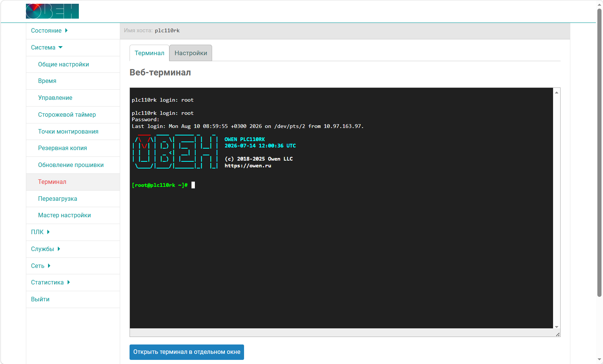Click the page vertical scrollbar thumb
Image resolution: width=603 pixels, height=364 pixels.
click(599, 152)
